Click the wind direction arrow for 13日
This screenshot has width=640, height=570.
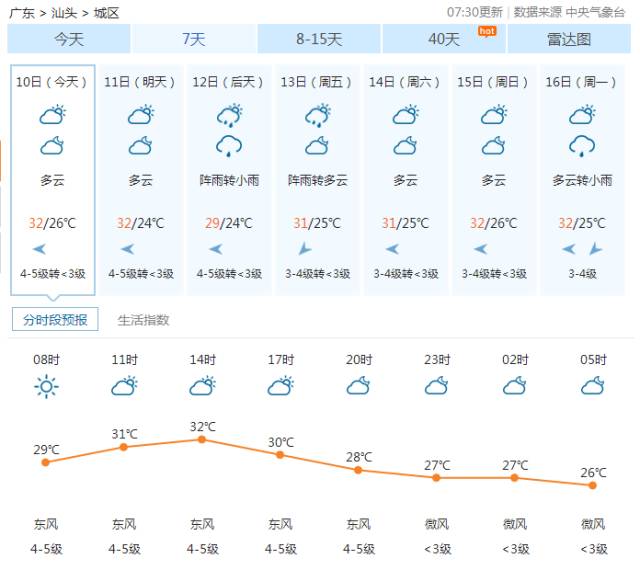click(x=304, y=249)
